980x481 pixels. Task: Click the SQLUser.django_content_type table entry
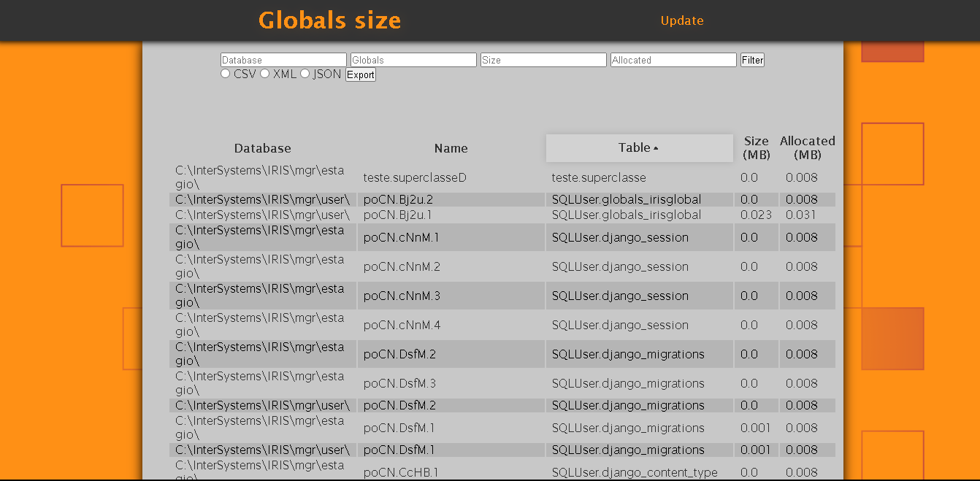pos(634,472)
